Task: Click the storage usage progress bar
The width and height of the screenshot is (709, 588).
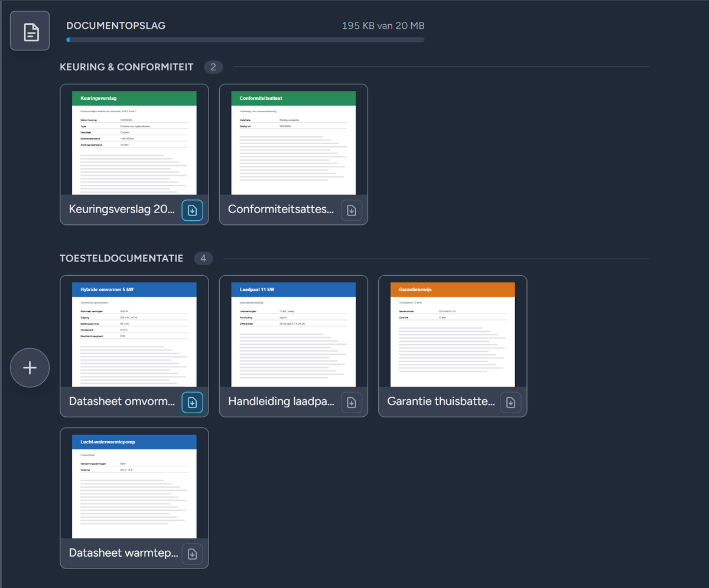Action: (246, 40)
